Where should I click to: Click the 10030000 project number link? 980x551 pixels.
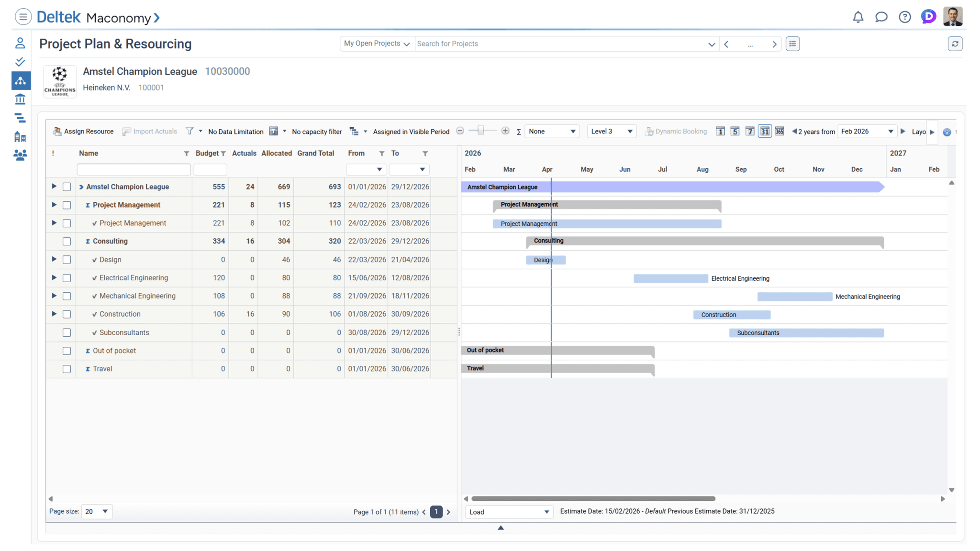pos(227,71)
